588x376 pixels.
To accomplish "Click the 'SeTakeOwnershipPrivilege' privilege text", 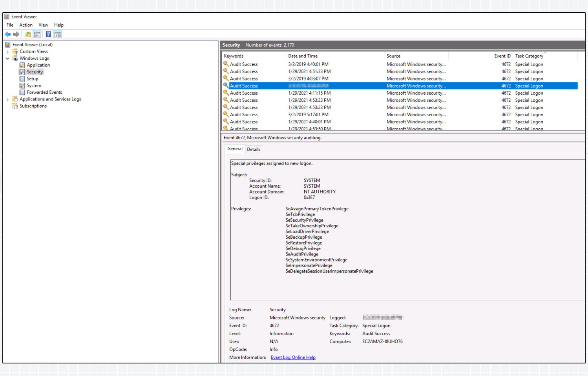I will (312, 226).
